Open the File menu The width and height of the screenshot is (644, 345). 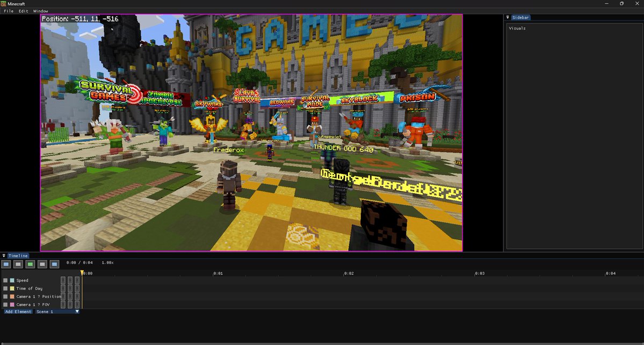[9, 11]
